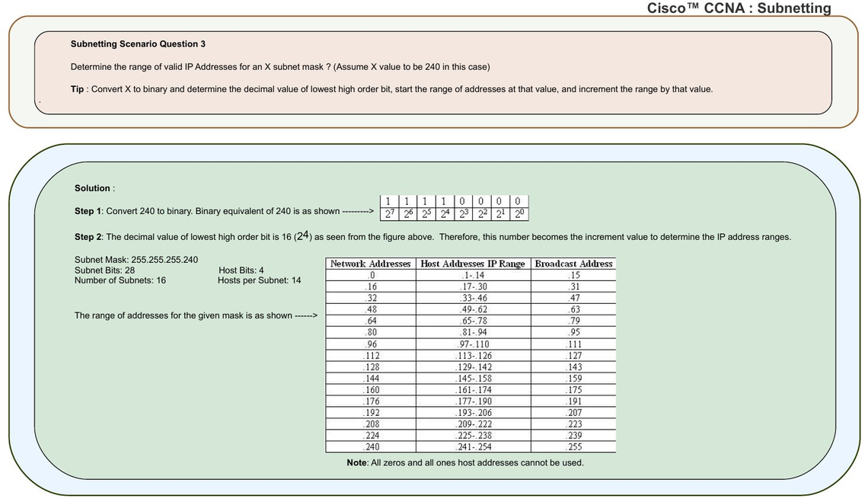
Task: Click broadcast cell '.175'
Action: 573,390
